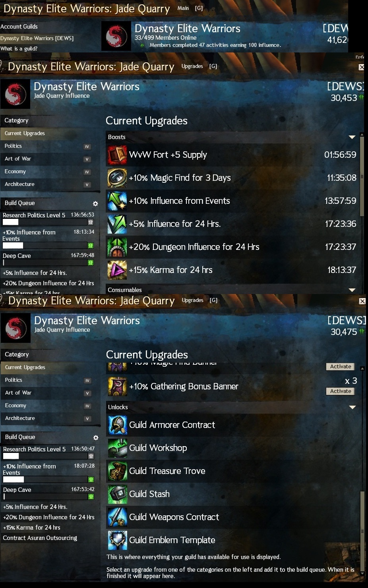Collapse the Boosts section arrow
This screenshot has height=588, width=368.
point(352,137)
